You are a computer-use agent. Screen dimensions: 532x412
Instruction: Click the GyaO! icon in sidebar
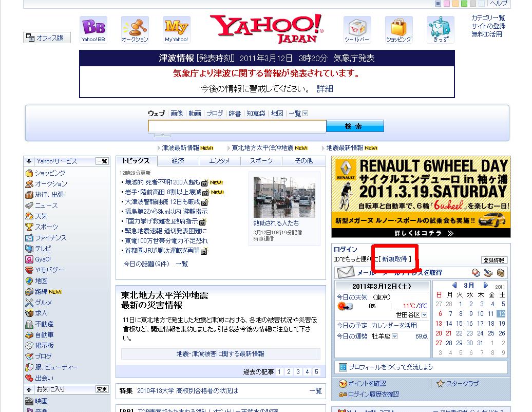[29, 259]
